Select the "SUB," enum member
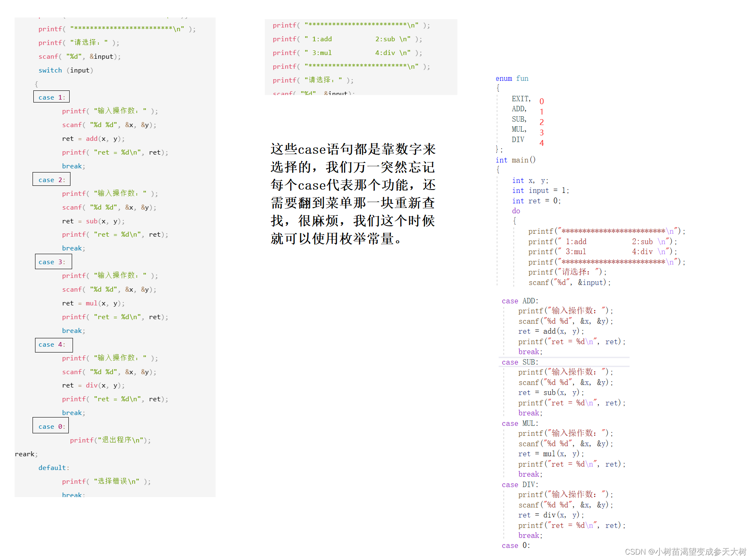753x560 pixels. [x=520, y=119]
